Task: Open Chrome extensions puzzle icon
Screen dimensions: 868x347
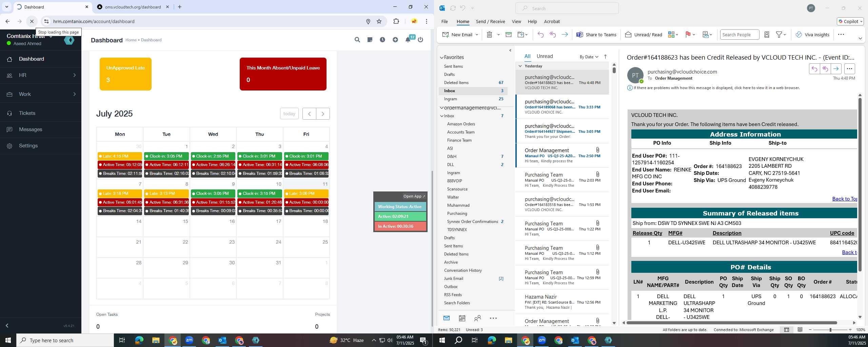Action: [x=396, y=21]
